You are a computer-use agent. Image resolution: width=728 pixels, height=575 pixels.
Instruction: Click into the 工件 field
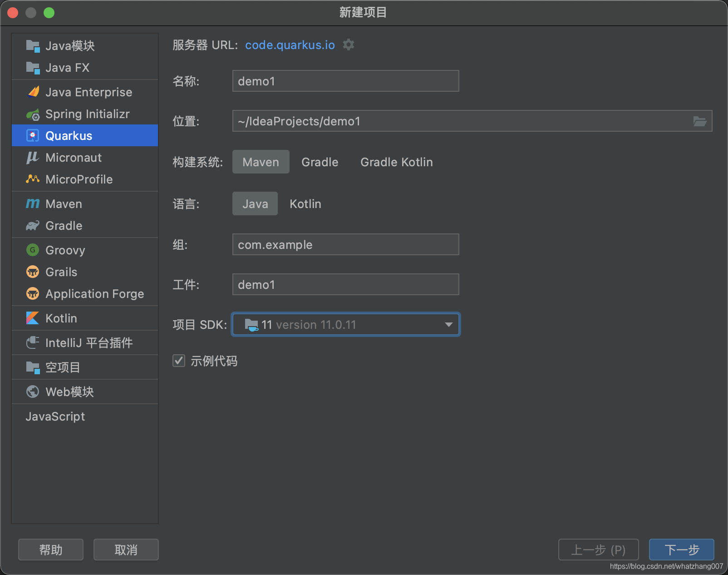[346, 284]
